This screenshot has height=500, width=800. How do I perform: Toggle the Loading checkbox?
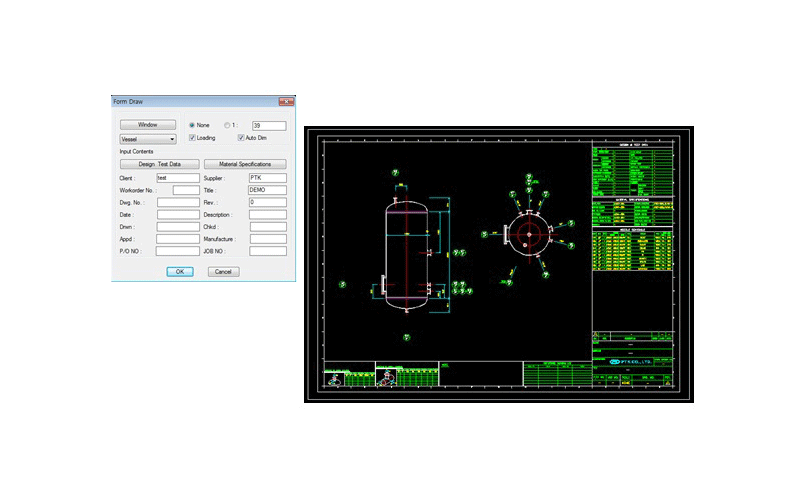(x=192, y=138)
